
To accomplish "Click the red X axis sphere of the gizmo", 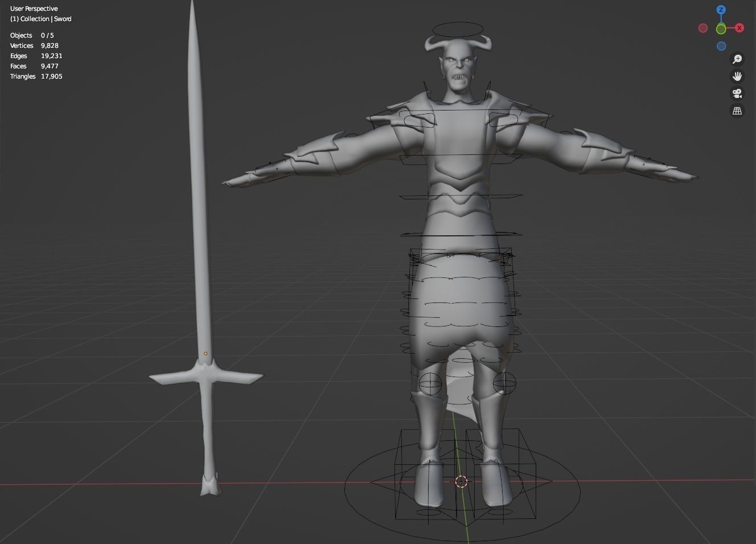I will click(739, 27).
